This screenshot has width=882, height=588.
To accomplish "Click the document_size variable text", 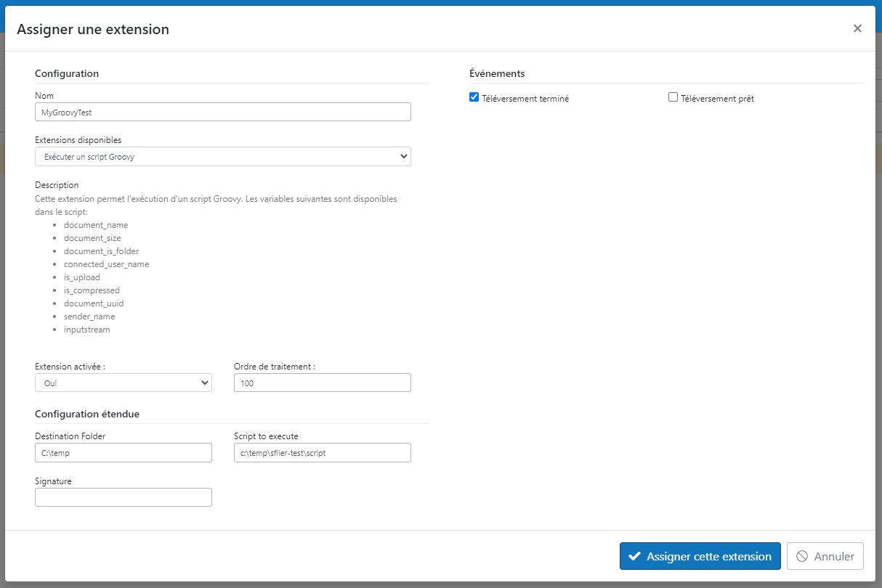I will 92,238.
